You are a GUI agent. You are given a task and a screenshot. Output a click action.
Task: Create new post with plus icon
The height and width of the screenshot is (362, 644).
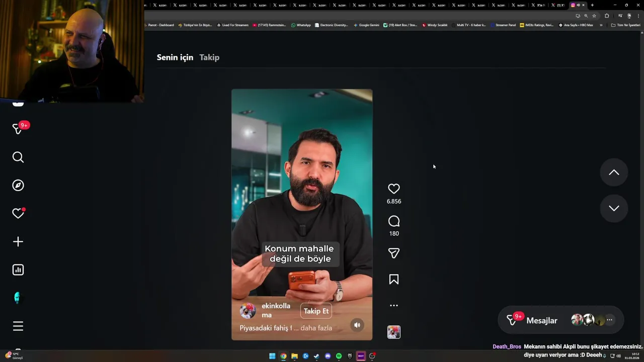[x=18, y=242]
